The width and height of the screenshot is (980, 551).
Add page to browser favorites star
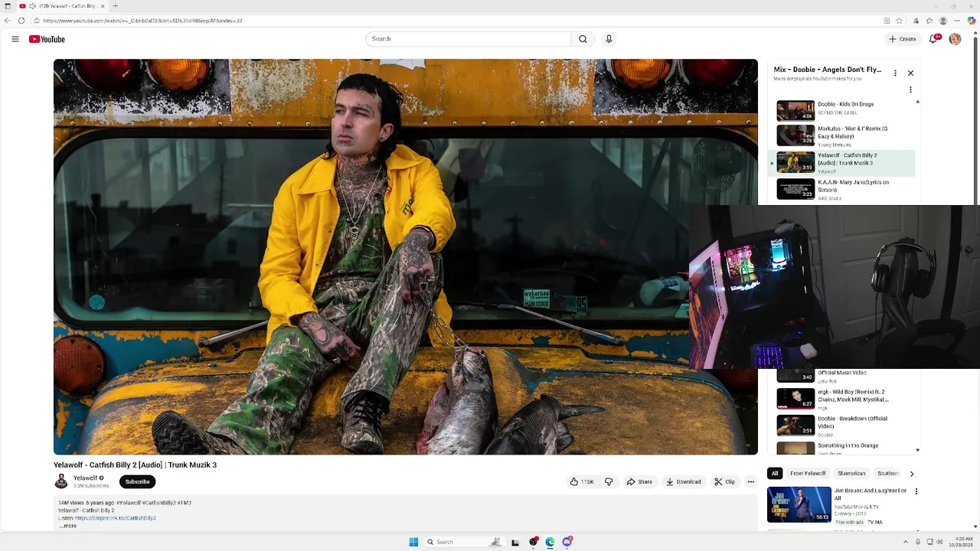pyautogui.click(x=900, y=21)
